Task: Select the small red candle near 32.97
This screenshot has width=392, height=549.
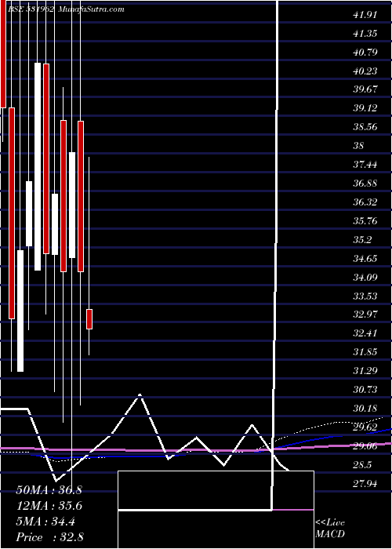Action: coord(89,319)
